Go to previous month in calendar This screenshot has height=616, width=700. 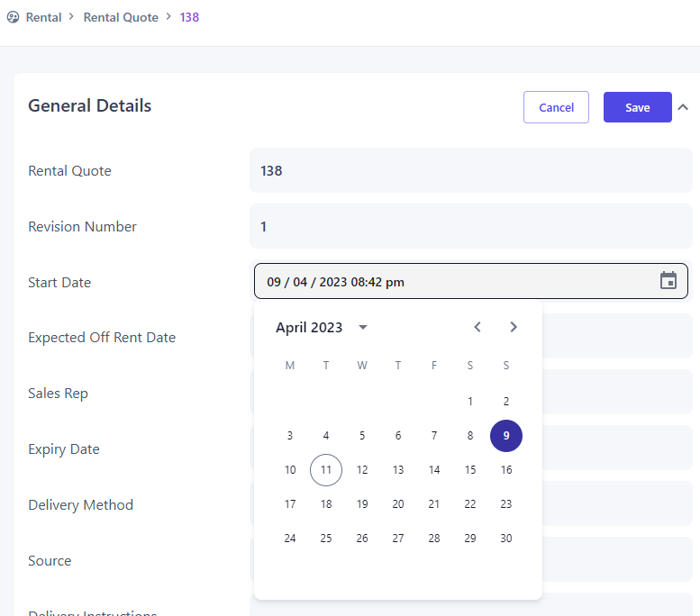pos(477,327)
